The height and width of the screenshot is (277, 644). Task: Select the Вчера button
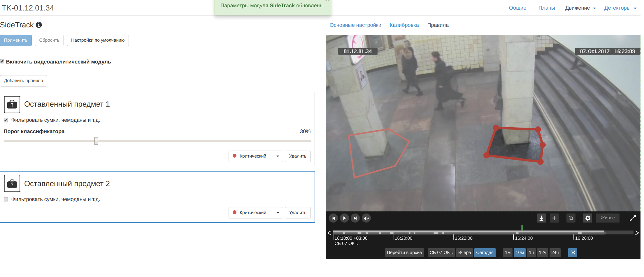(464, 253)
